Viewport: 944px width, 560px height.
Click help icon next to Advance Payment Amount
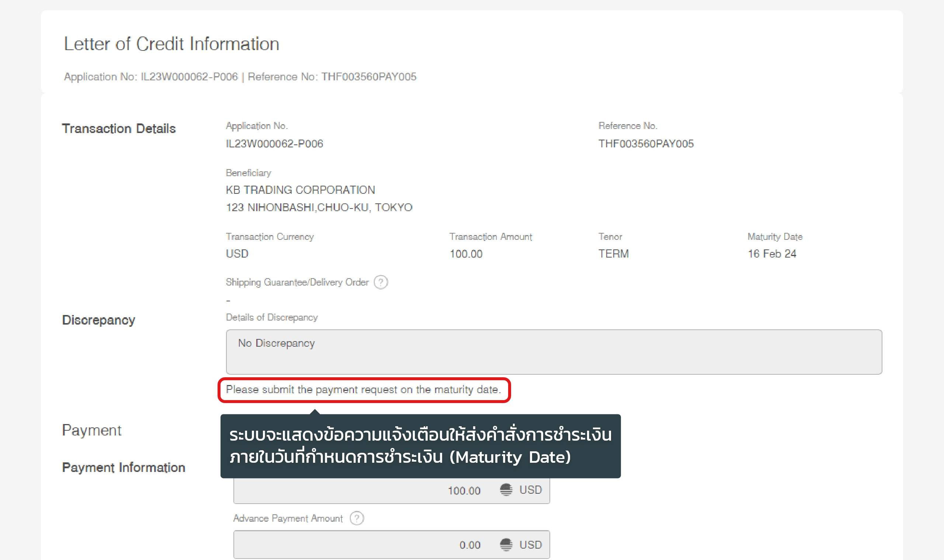click(357, 518)
